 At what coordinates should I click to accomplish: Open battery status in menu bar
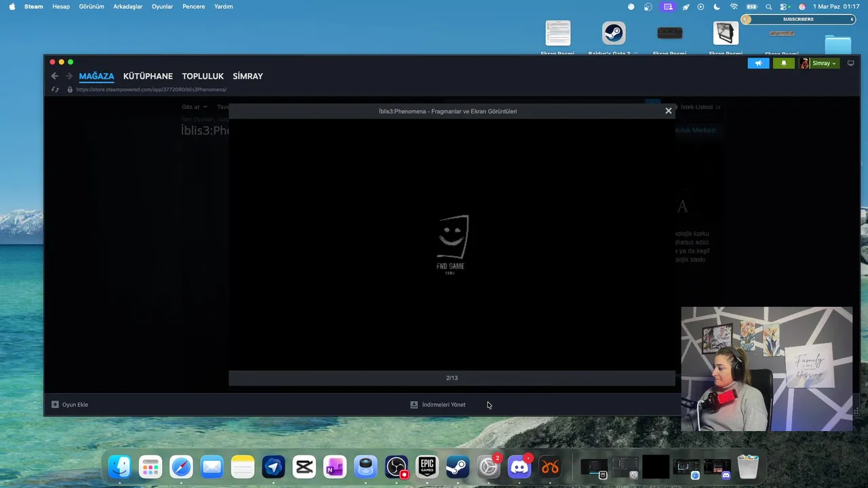point(751,7)
